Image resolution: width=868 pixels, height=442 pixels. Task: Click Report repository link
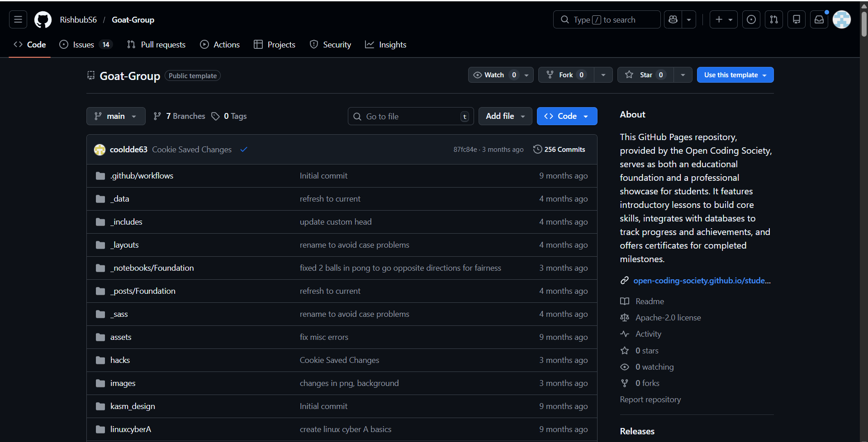click(650, 400)
